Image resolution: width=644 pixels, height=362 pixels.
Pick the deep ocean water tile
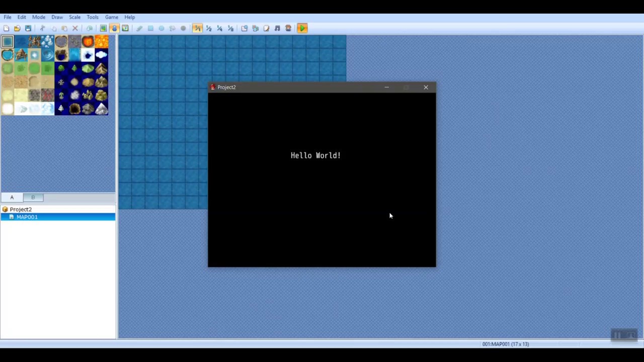point(21,42)
